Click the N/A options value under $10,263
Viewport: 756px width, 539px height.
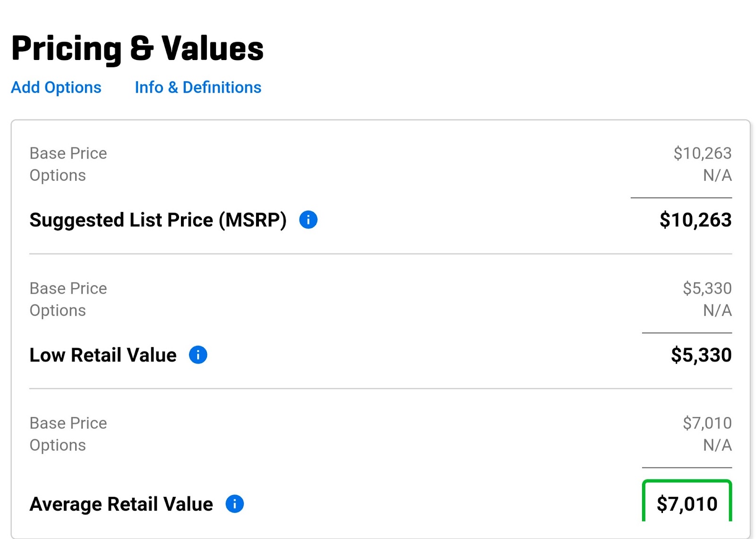[x=717, y=175]
